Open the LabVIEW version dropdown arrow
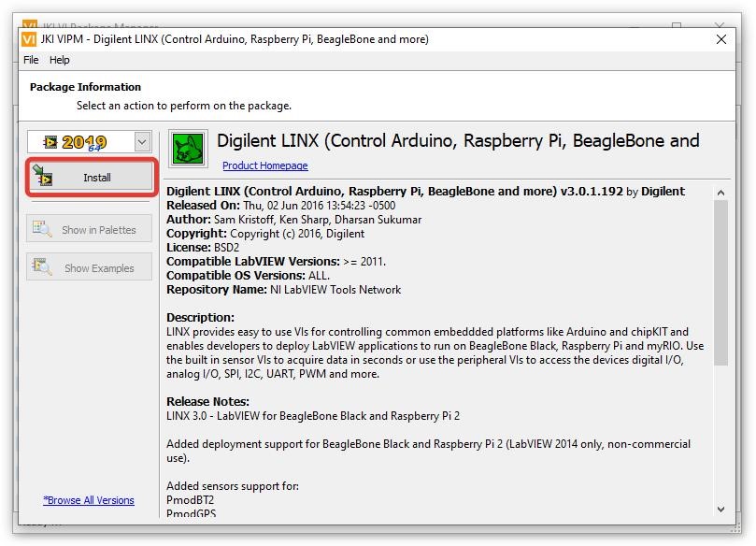 142,142
